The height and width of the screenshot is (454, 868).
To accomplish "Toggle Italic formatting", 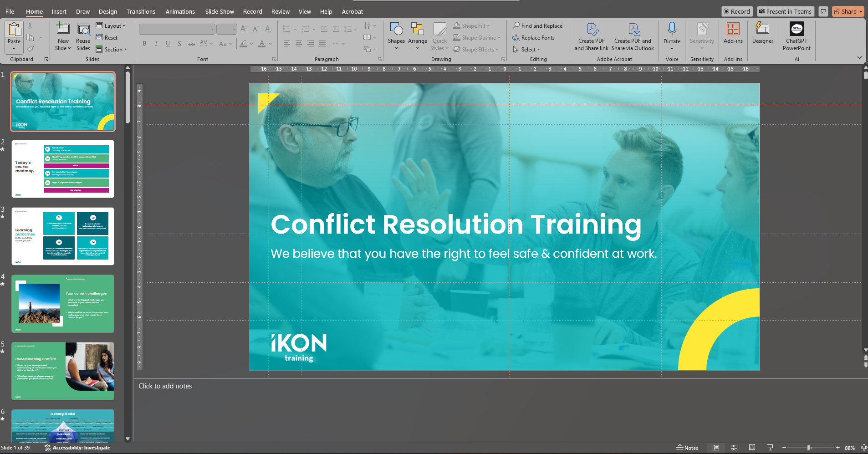I will (156, 44).
